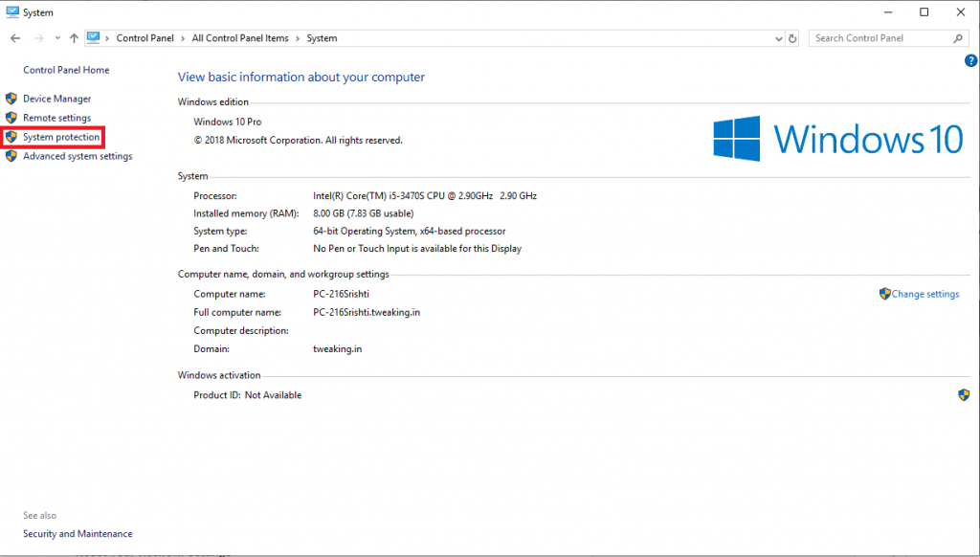Click the 64-bit Operating System value
This screenshot has height=557, width=980.
[410, 232]
